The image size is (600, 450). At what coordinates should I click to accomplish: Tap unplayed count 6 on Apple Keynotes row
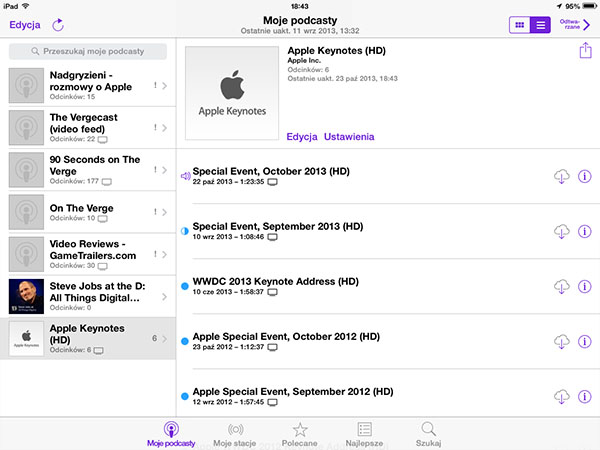tap(155, 338)
